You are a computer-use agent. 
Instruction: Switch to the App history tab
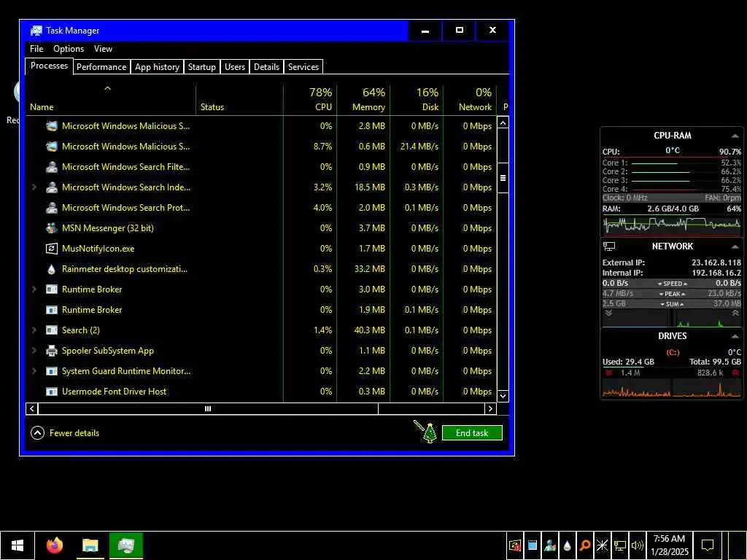pyautogui.click(x=158, y=67)
